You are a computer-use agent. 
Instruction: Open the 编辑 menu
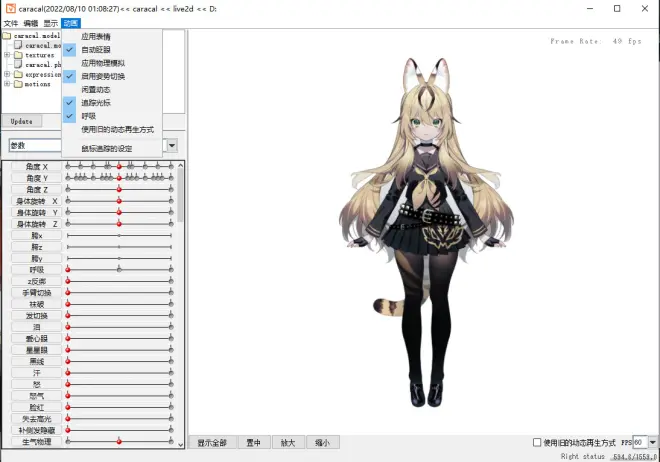pos(31,23)
